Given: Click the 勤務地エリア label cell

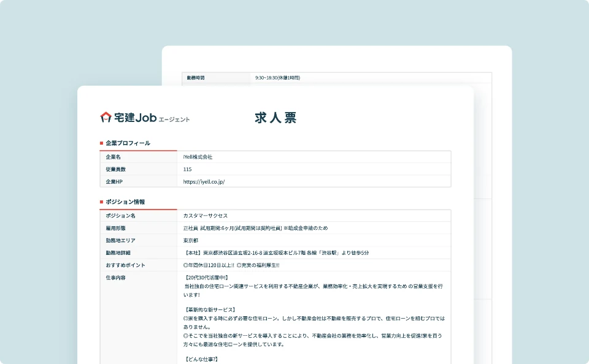Looking at the screenshot, I should 138,241.
